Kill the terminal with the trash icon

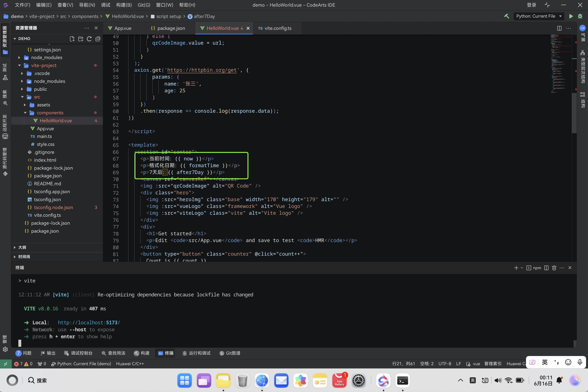point(554,268)
